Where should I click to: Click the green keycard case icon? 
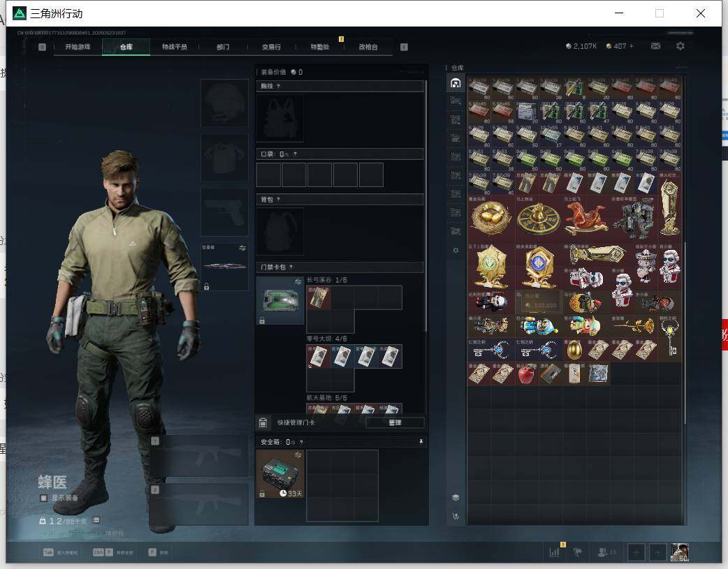coord(280,300)
